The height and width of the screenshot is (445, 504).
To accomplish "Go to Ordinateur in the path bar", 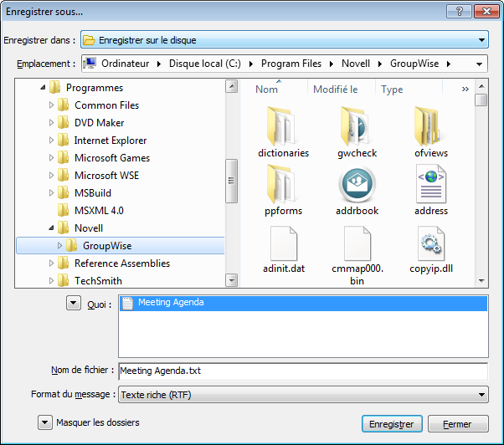I will pos(126,64).
